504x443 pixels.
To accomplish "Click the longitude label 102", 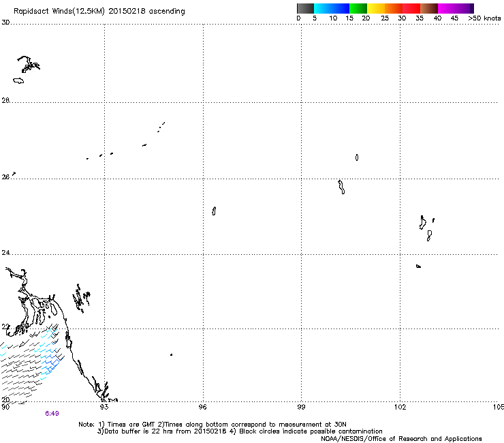I will [400, 407].
